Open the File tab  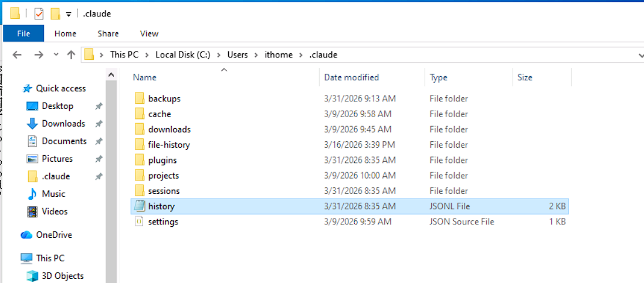(23, 33)
